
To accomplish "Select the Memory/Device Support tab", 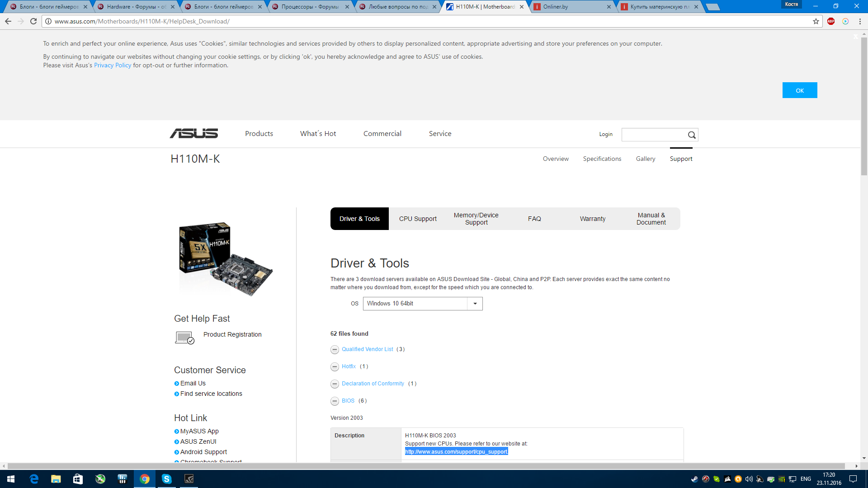I will pyautogui.click(x=476, y=219).
